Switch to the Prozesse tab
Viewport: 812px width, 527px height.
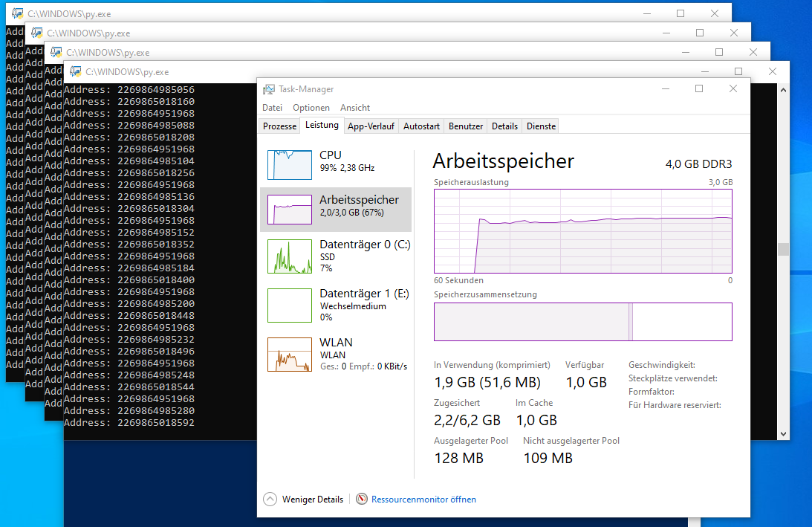pos(279,126)
